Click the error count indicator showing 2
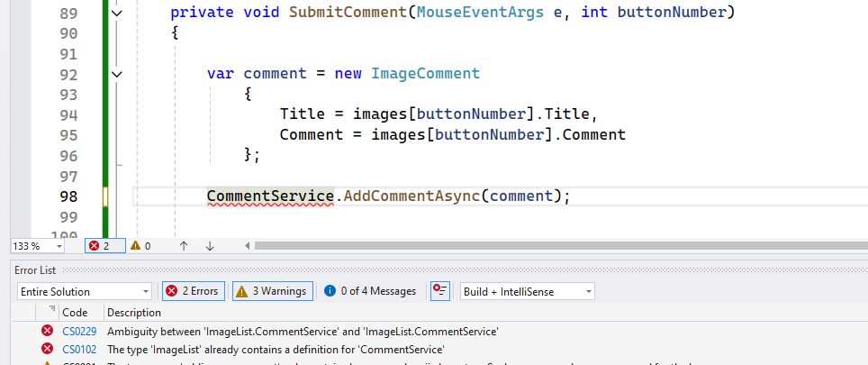This screenshot has width=868, height=365. [105, 246]
